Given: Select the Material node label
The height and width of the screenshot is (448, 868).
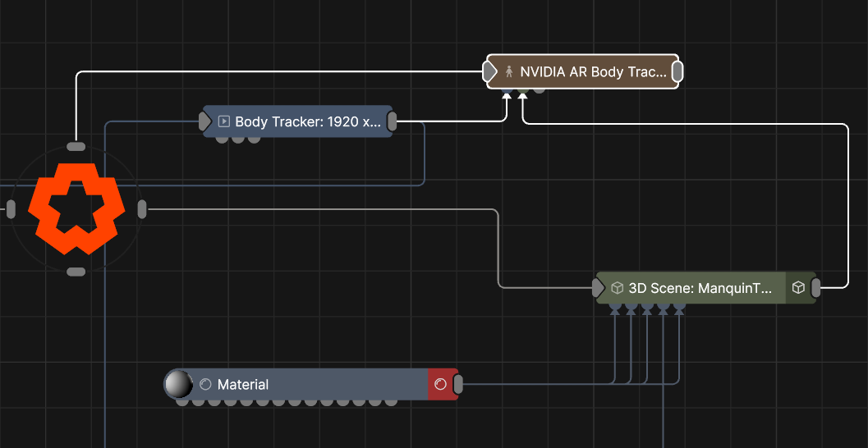Looking at the screenshot, I should point(243,384).
